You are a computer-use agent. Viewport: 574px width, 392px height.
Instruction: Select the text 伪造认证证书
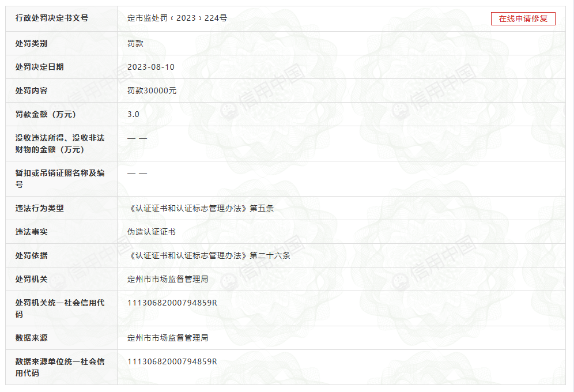[152, 232]
